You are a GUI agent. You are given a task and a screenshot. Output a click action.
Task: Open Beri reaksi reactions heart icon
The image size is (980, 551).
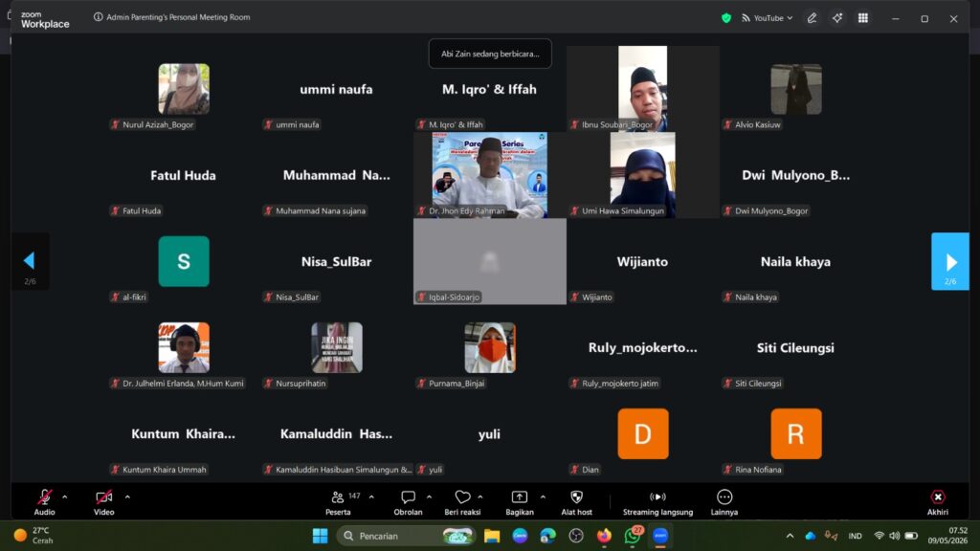(x=462, y=496)
